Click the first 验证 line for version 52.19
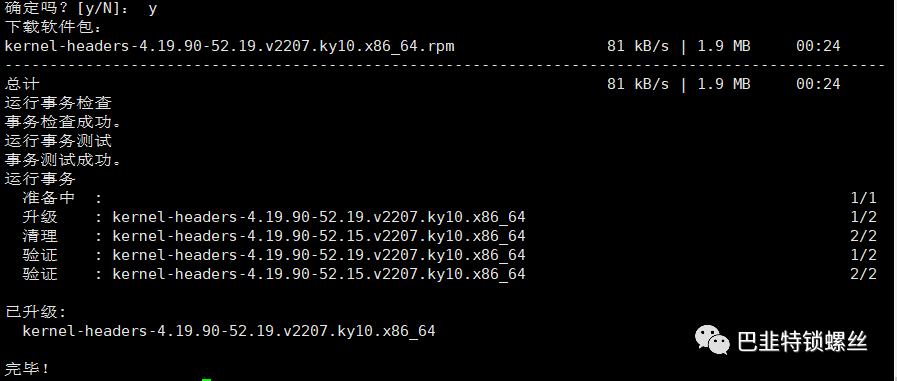The width and height of the screenshot is (897, 381). (450, 255)
